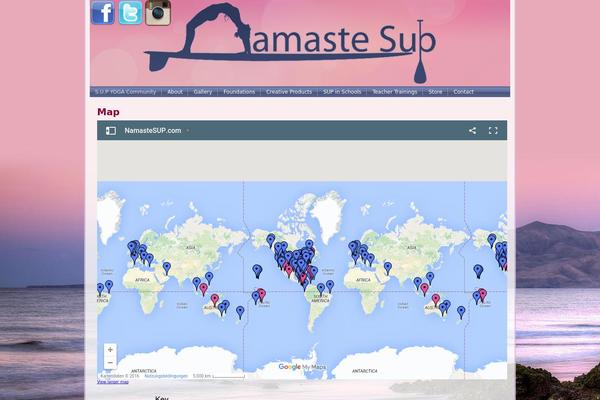This screenshot has height=400, width=600.
Task: Open the Contact menu item
Action: pos(463,92)
